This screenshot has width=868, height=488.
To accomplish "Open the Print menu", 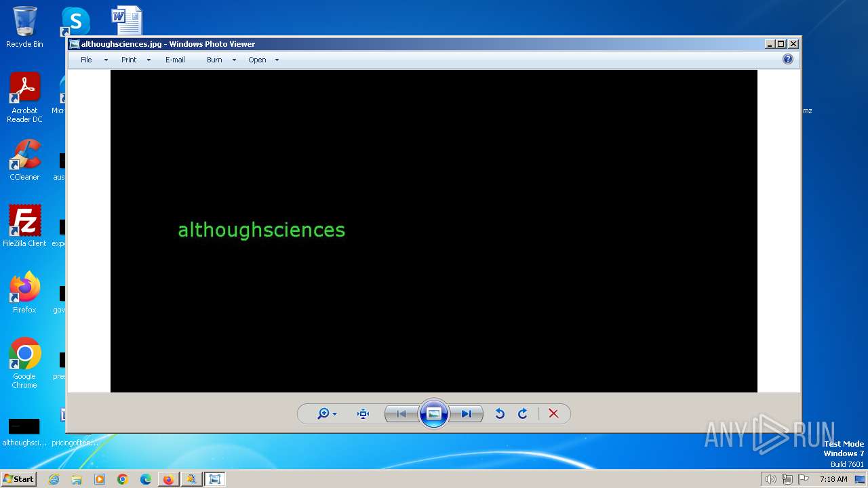I will pos(129,60).
